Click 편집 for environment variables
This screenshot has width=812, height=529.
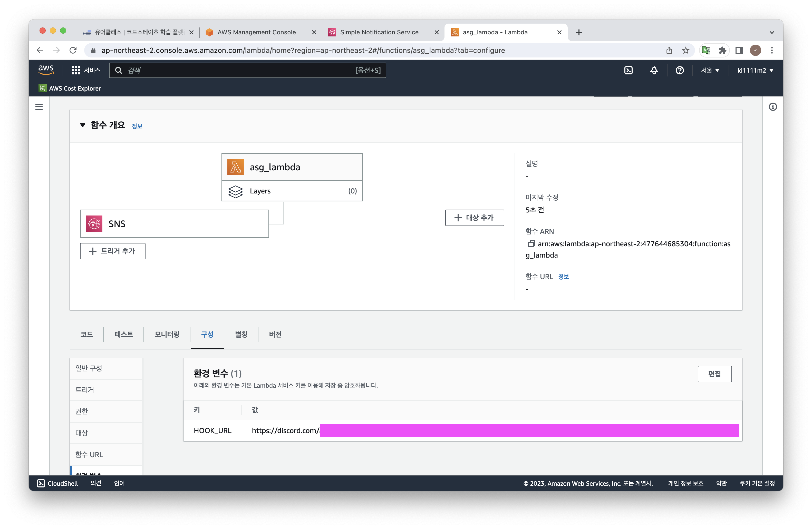pyautogui.click(x=714, y=374)
